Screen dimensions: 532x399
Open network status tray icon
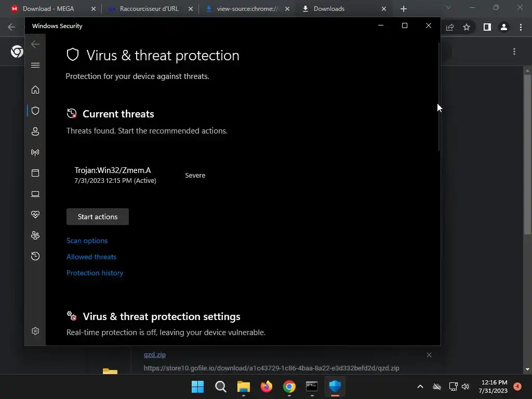click(x=453, y=387)
